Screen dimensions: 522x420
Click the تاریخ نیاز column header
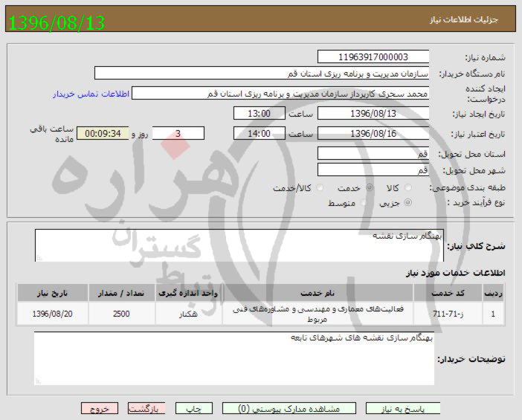point(53,293)
